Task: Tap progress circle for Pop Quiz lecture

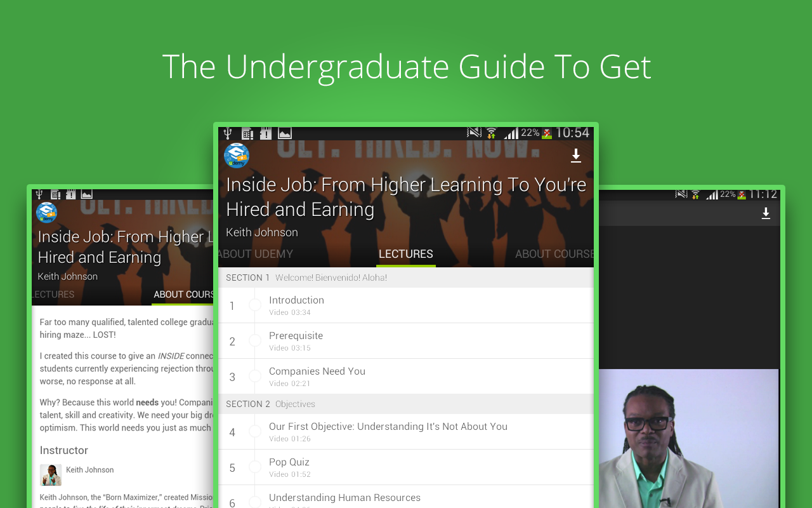Action: [255, 467]
